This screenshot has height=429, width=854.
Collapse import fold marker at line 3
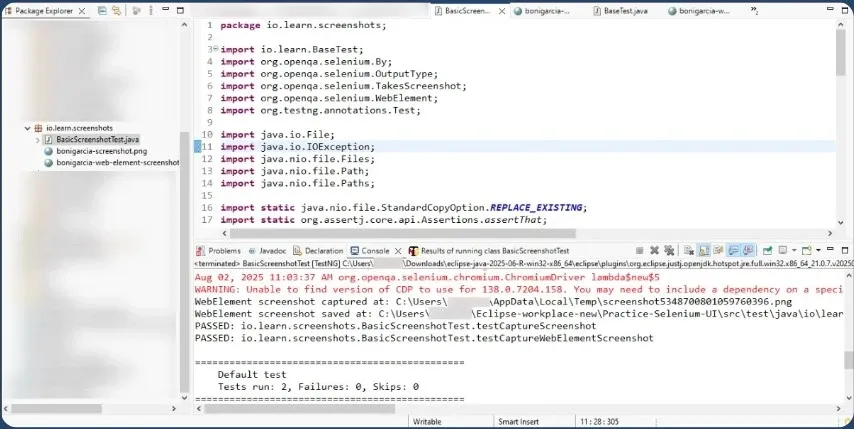[x=216, y=49]
